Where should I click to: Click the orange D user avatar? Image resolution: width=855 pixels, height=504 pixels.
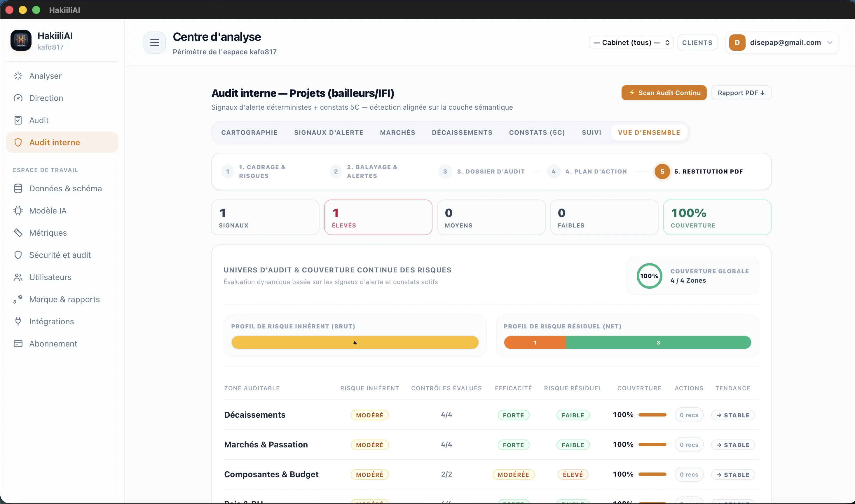coord(737,43)
